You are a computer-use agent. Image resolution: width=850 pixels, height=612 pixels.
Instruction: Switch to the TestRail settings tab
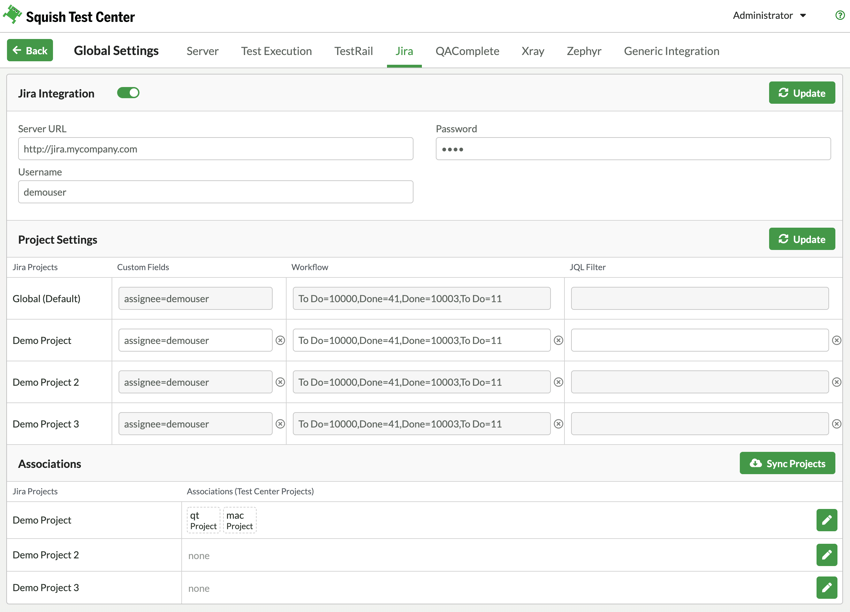coord(353,50)
